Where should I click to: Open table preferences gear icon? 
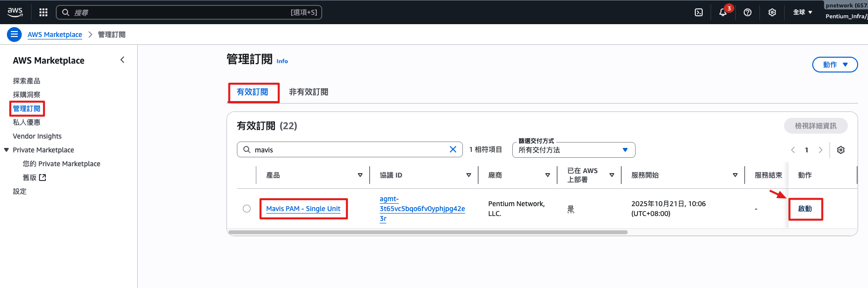coord(841,150)
